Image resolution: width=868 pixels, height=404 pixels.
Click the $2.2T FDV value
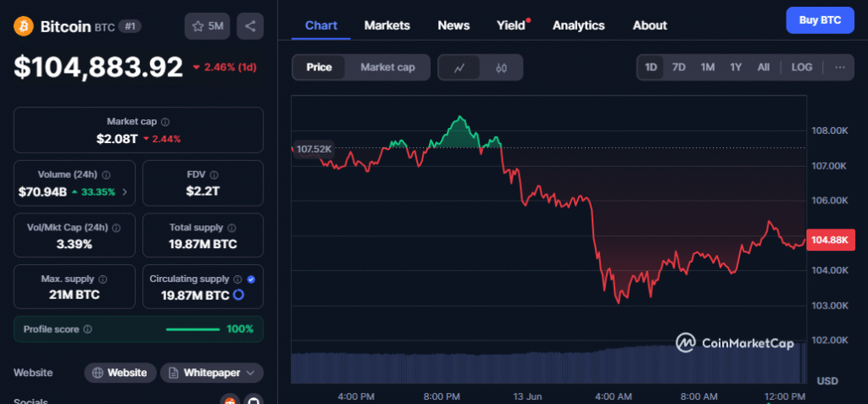tap(203, 192)
